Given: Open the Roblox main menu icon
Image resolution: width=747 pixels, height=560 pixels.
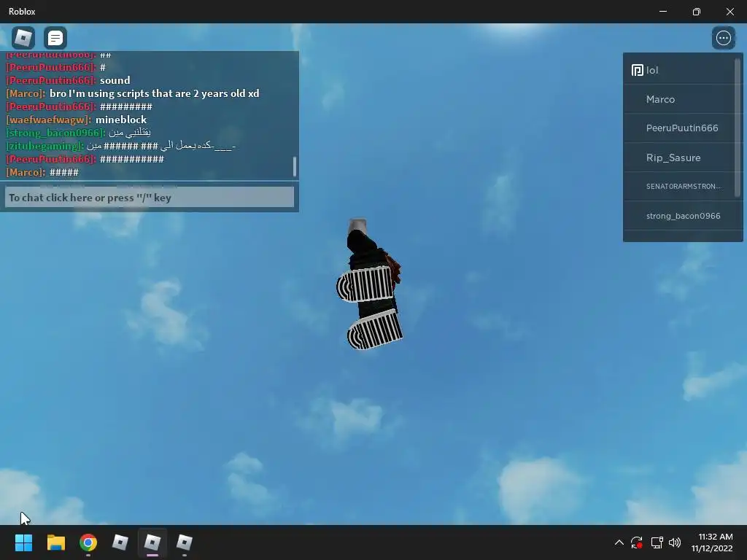Looking at the screenshot, I should (x=23, y=38).
